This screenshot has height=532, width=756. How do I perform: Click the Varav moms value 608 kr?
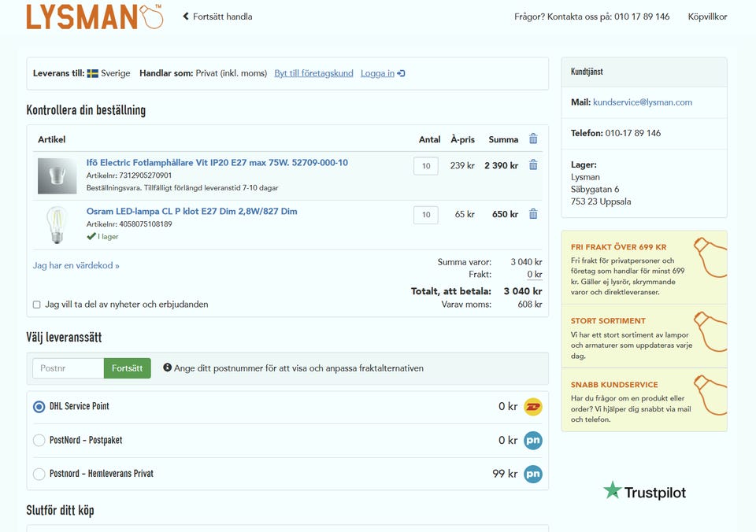pyautogui.click(x=530, y=305)
